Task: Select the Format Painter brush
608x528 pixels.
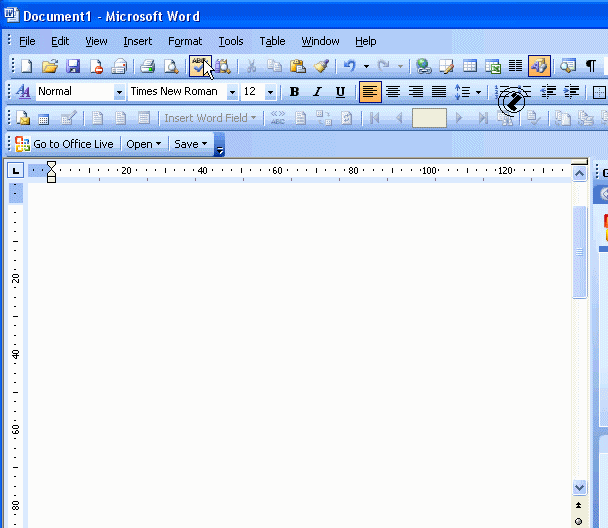Action: click(x=321, y=66)
